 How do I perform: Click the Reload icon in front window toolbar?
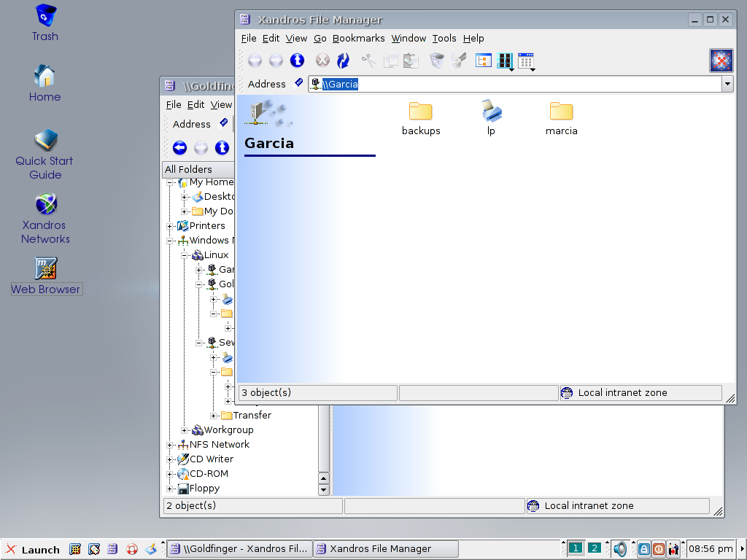(x=343, y=61)
